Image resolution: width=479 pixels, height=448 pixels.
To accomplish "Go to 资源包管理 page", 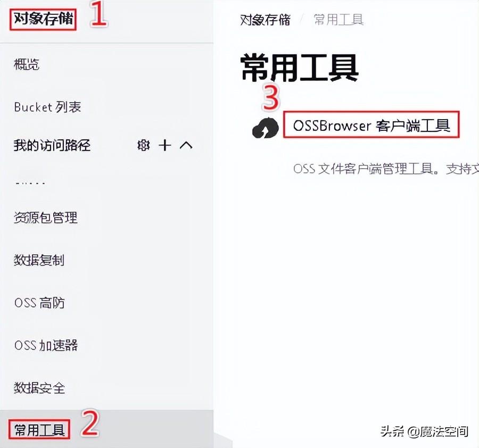I will click(46, 218).
